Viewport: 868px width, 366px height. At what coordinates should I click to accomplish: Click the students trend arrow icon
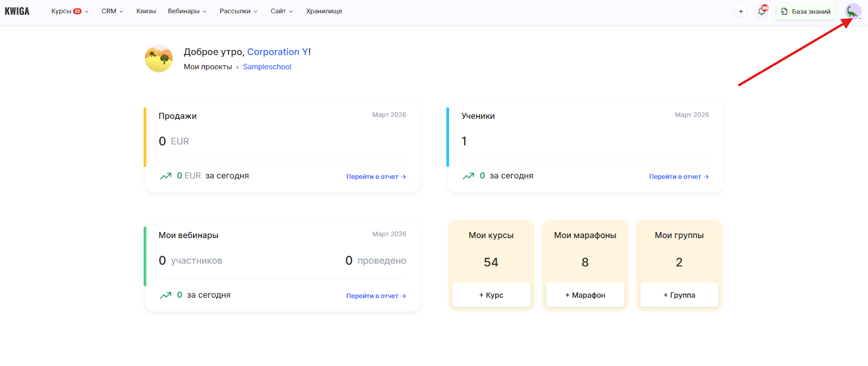pos(468,176)
